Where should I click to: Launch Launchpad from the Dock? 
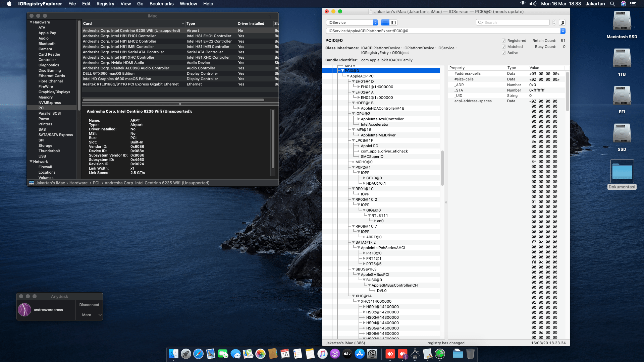[x=186, y=354]
